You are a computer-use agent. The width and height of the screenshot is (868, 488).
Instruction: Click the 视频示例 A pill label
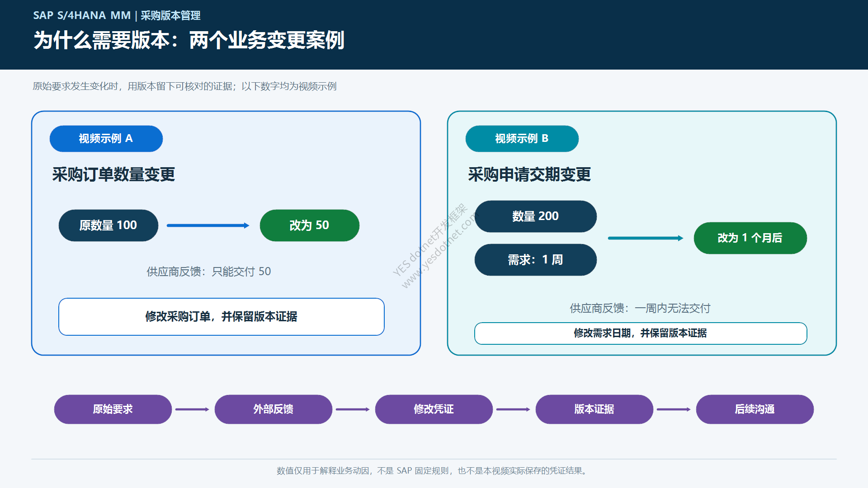(x=106, y=139)
